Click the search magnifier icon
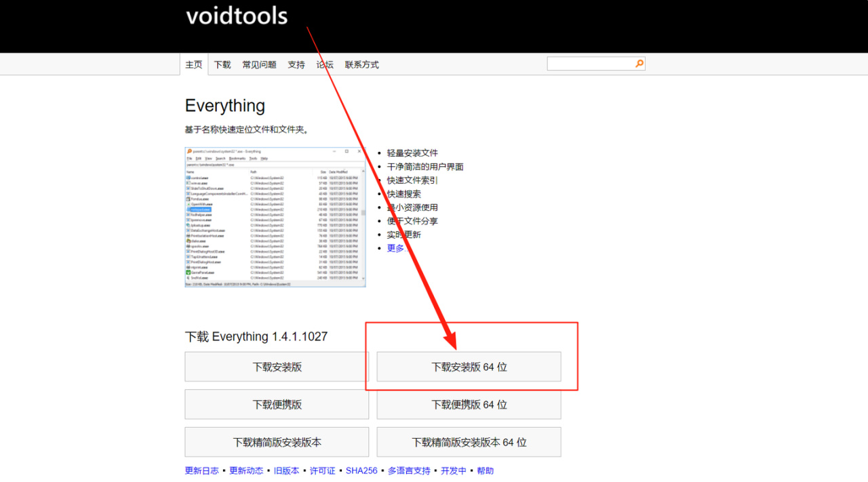The height and width of the screenshot is (482, 868). (639, 64)
